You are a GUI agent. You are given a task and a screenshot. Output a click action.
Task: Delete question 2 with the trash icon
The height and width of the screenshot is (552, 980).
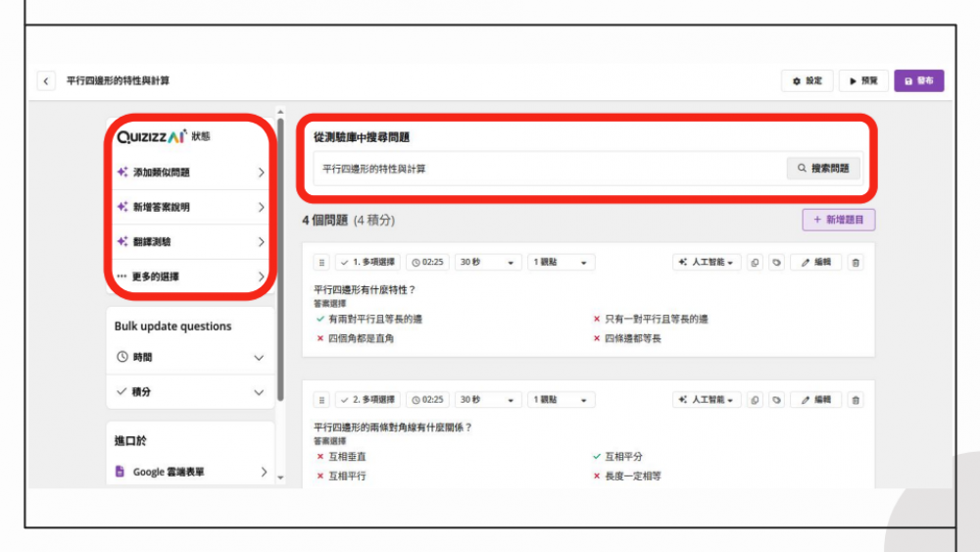(x=856, y=400)
